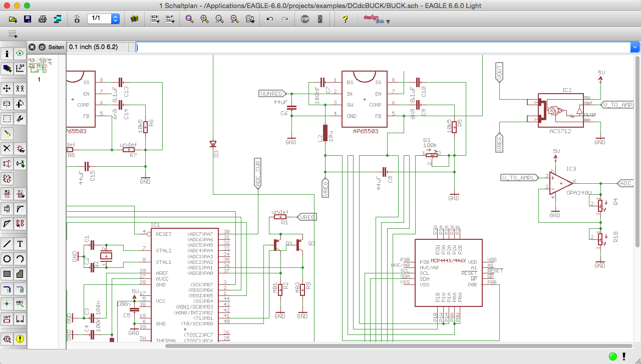Screen dimensions: 641x364
Task: Select the Wire line tool
Action: (7, 244)
